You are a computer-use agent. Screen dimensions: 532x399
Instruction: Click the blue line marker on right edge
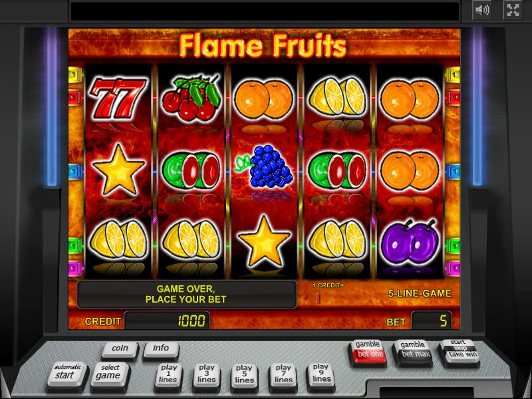click(453, 172)
